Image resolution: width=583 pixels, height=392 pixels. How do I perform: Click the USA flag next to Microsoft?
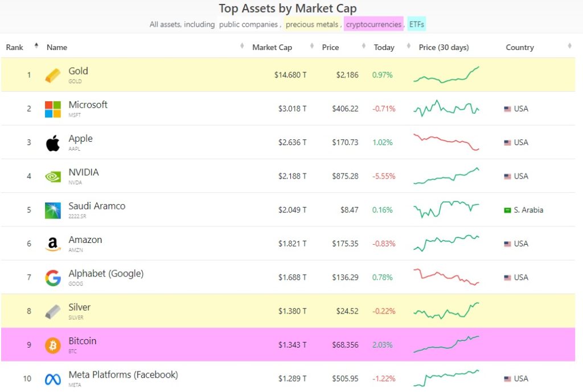506,109
